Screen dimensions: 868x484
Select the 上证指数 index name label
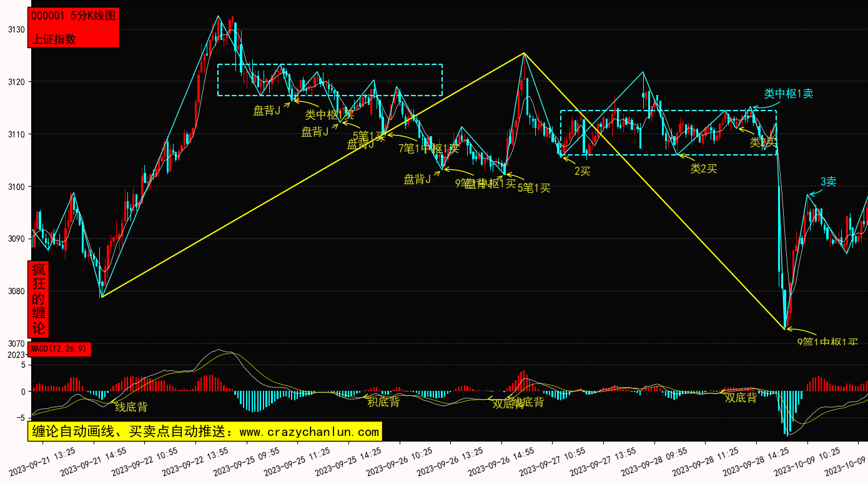pos(54,39)
